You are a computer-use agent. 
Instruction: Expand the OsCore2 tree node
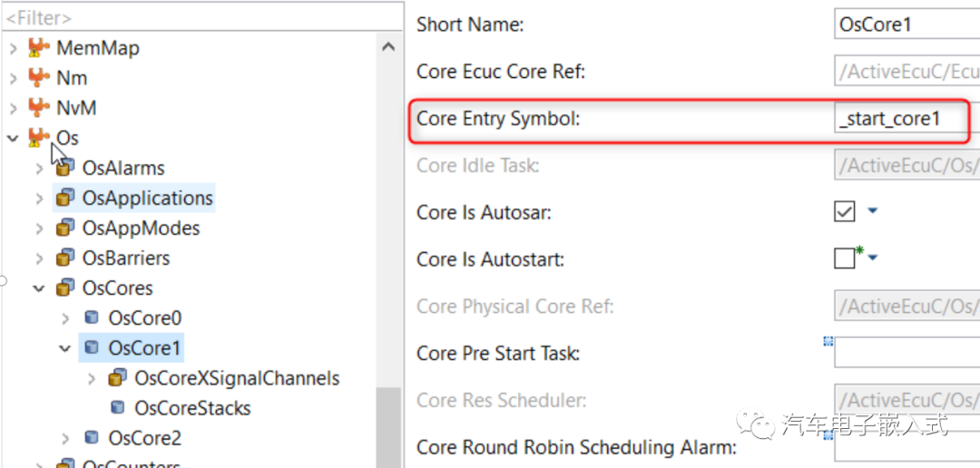point(65,438)
